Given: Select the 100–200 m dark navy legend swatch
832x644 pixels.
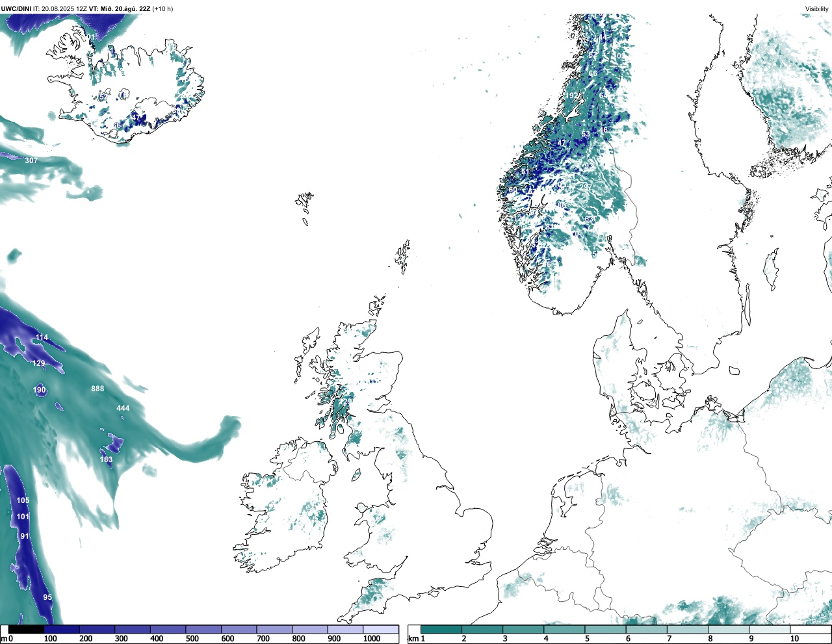Looking at the screenshot, I should pos(62,630).
